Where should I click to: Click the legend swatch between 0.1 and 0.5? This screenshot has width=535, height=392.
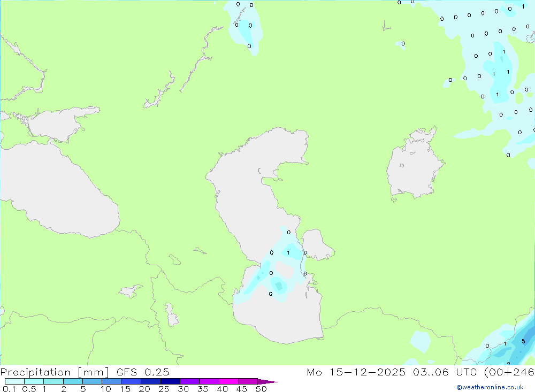coord(14,381)
